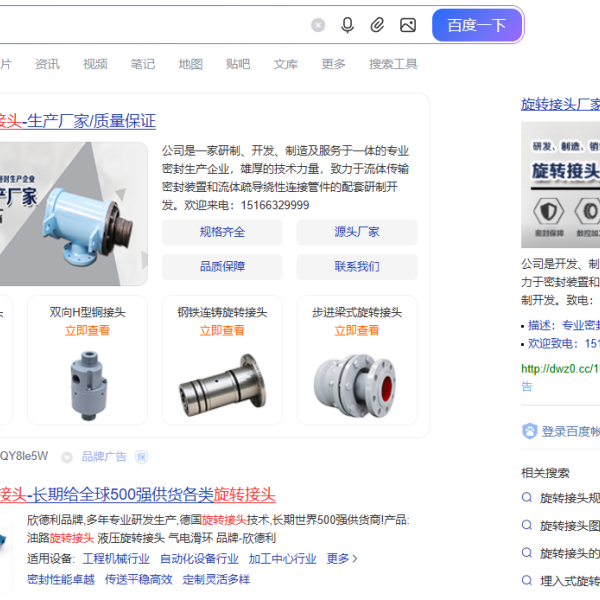Start voice search with the microphone icon

[347, 25]
